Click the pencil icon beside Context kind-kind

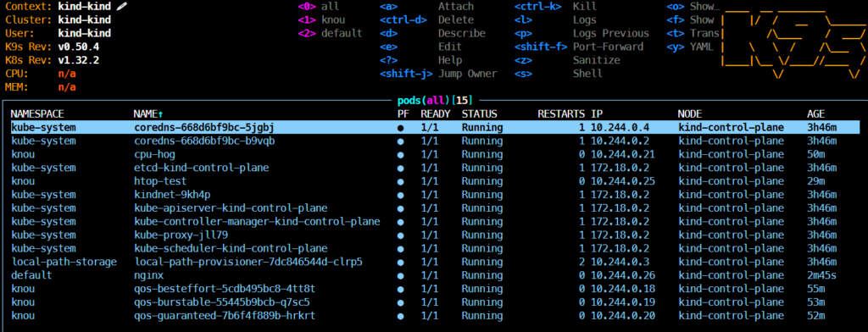[x=122, y=7]
